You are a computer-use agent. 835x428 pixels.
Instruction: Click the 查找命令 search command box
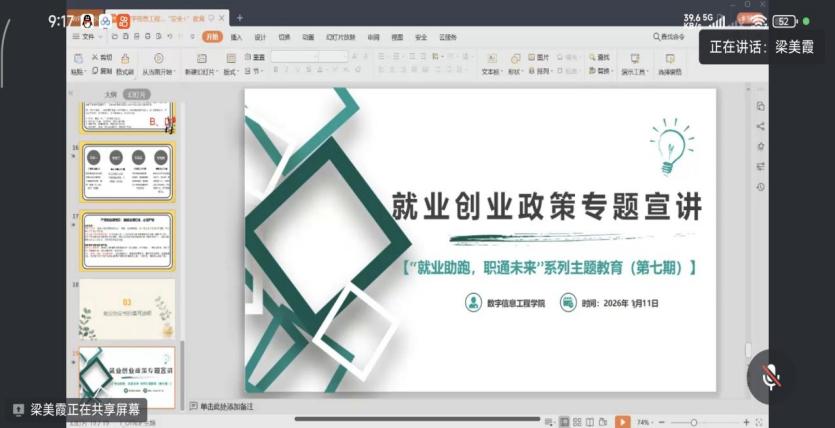(x=675, y=36)
